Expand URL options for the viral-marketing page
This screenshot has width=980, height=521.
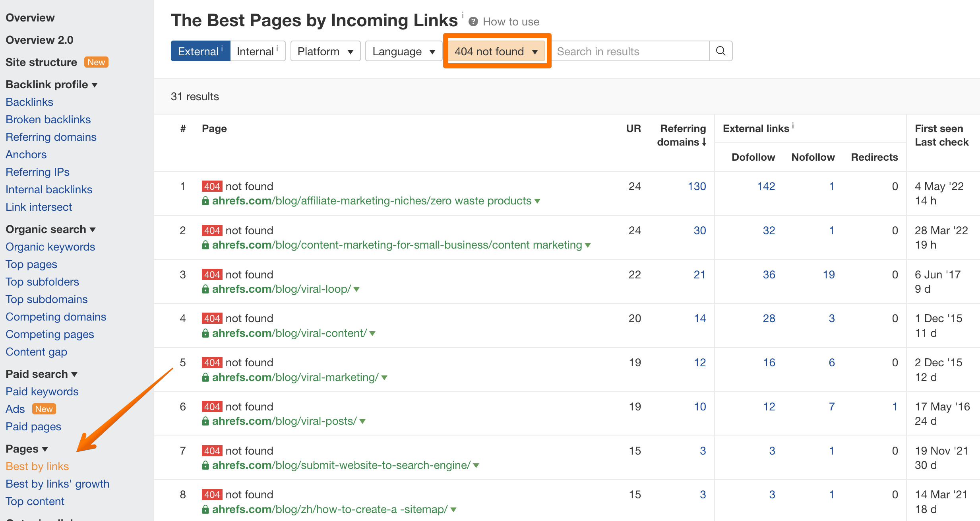click(x=384, y=377)
